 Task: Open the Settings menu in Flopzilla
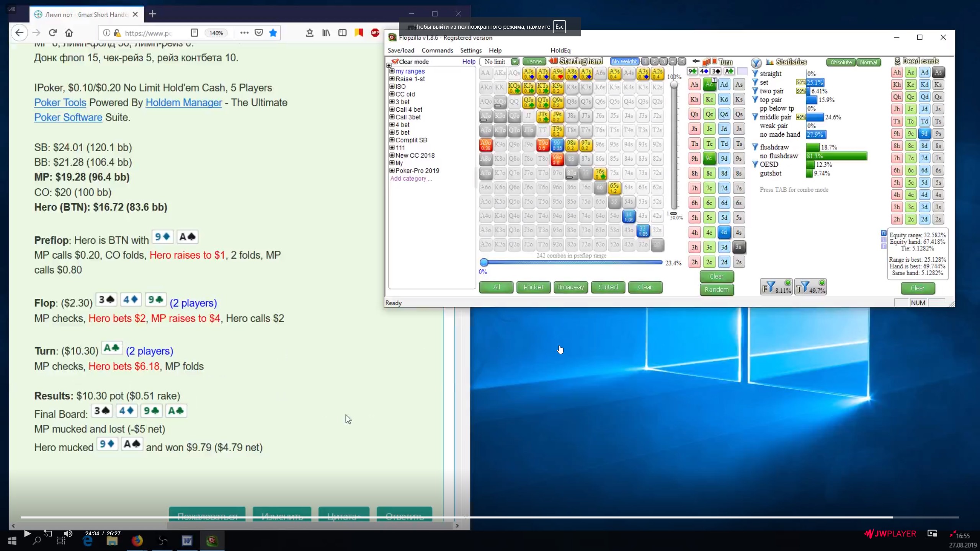tap(470, 51)
